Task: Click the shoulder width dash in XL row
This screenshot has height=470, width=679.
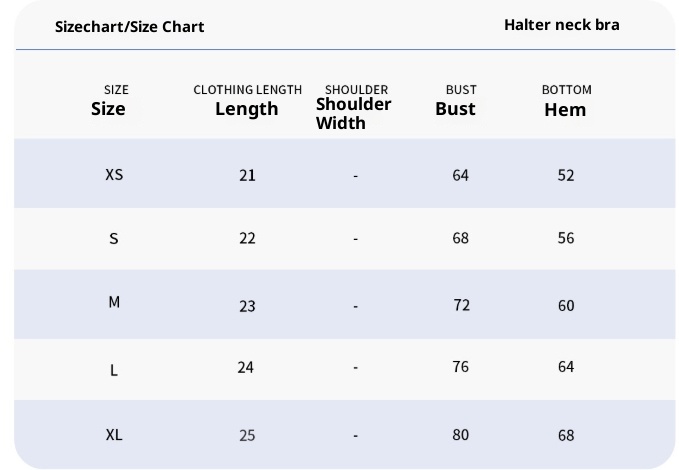Action: tap(355, 435)
